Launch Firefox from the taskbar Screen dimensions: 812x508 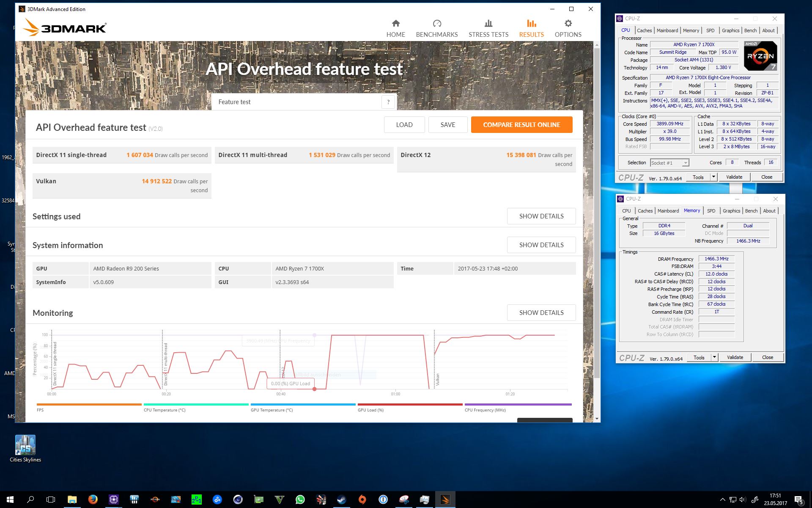pyautogui.click(x=93, y=500)
